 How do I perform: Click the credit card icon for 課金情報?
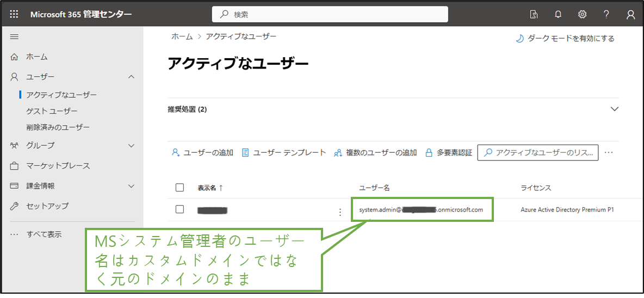click(x=14, y=186)
